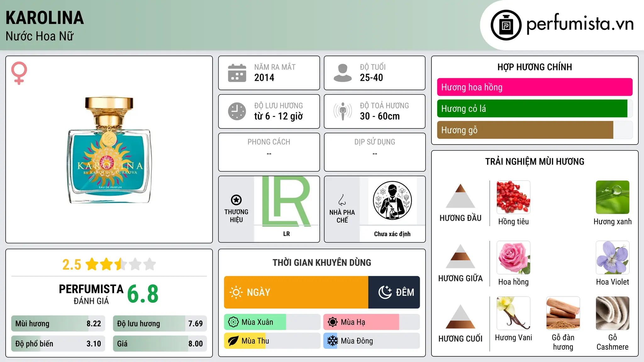Viewport: 644px width, 362px height.
Task: Click the Dịp sử dụng card label
Action: pyautogui.click(x=375, y=142)
